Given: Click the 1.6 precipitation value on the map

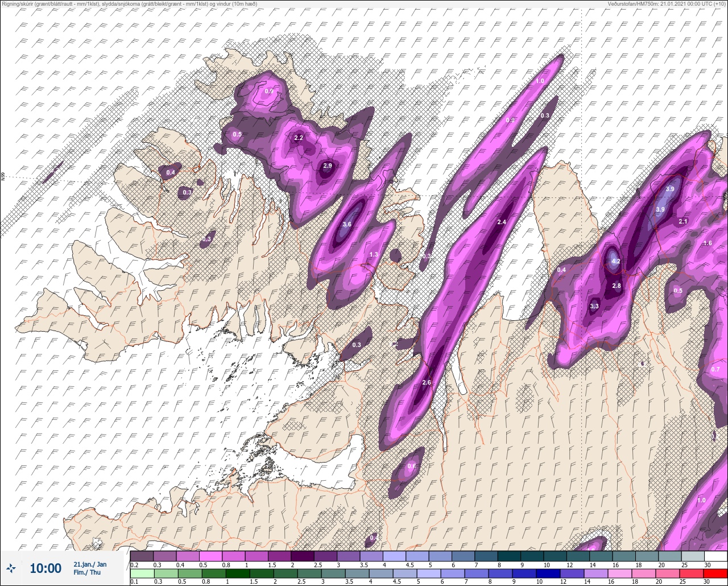Looking at the screenshot, I should tap(708, 243).
